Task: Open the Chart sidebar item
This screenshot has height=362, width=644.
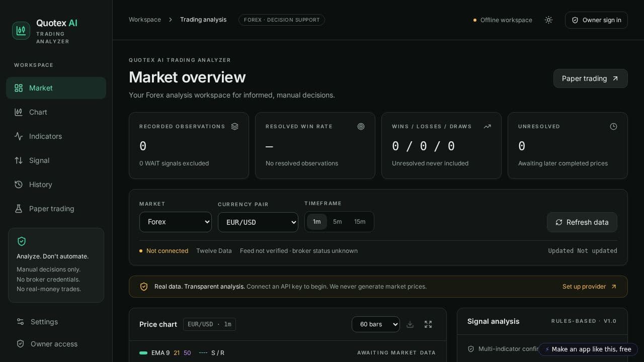Action: [x=56, y=112]
